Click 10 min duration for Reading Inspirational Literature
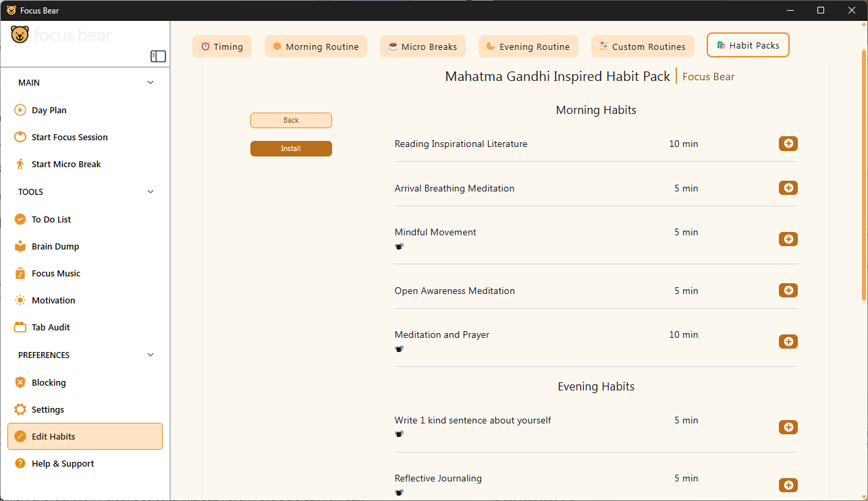Viewport: 868px width, 501px height. tap(684, 144)
